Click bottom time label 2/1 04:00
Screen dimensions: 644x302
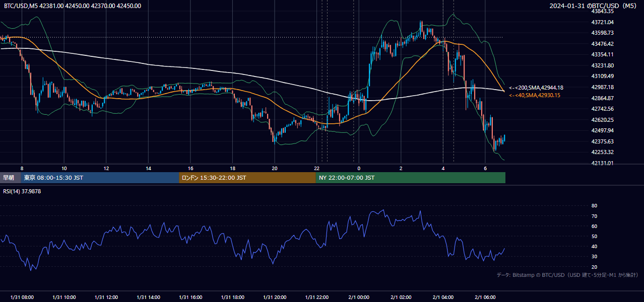(x=443, y=297)
